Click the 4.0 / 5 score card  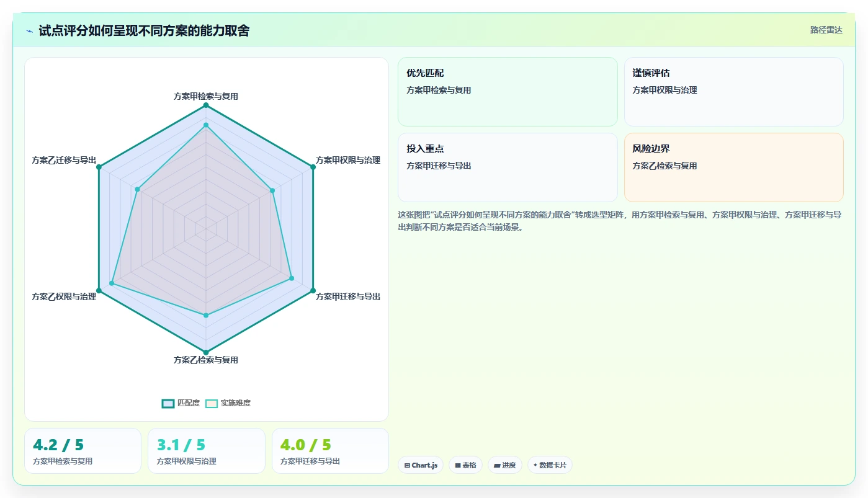tap(330, 451)
